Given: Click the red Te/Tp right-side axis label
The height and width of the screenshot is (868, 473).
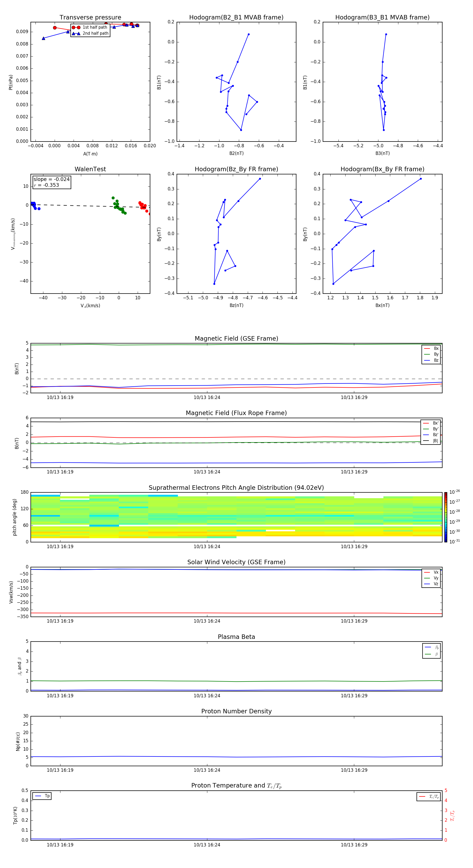Looking at the screenshot, I should point(453,815).
